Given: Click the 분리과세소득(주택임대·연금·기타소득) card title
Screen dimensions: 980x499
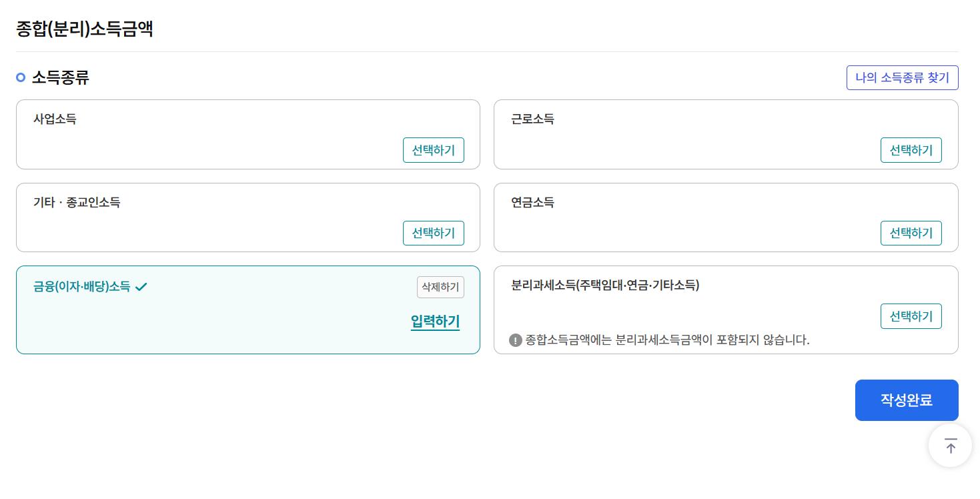Looking at the screenshot, I should (x=604, y=285).
